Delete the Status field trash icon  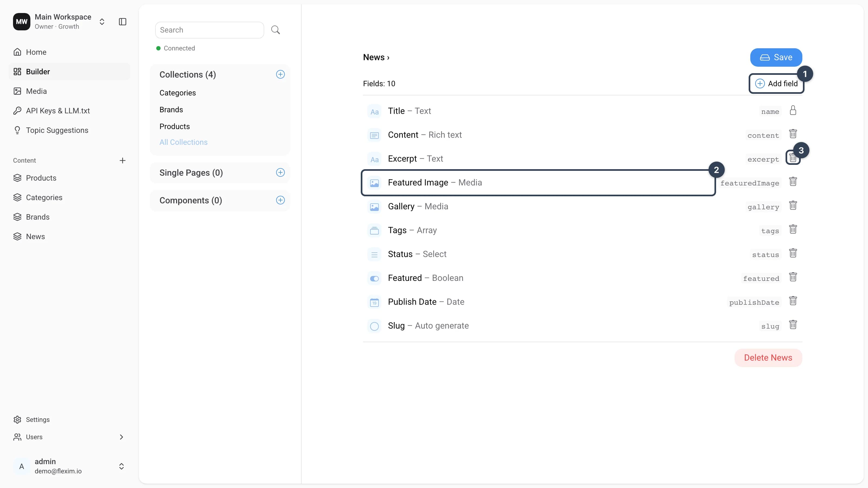[x=793, y=253]
